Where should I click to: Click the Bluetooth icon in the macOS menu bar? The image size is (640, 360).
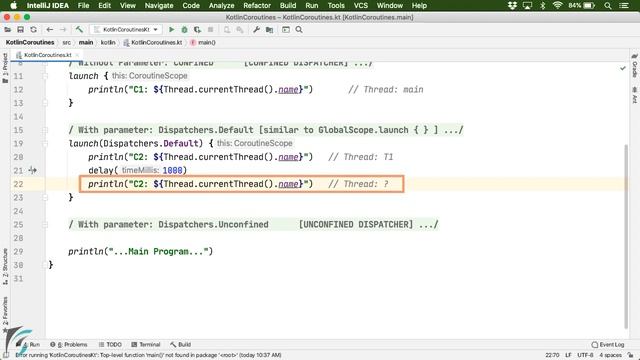click(x=542, y=6)
